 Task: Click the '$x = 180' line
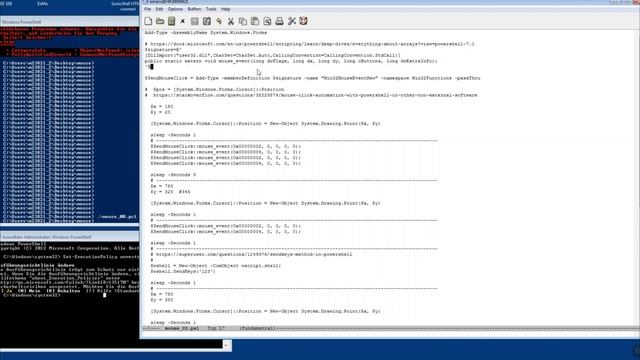162,107
